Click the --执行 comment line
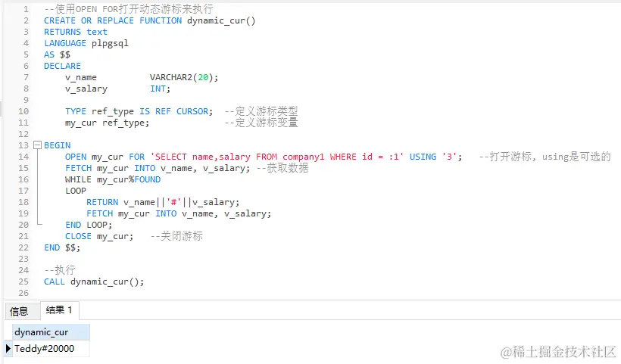This screenshot has height=364, width=621. 60,270
